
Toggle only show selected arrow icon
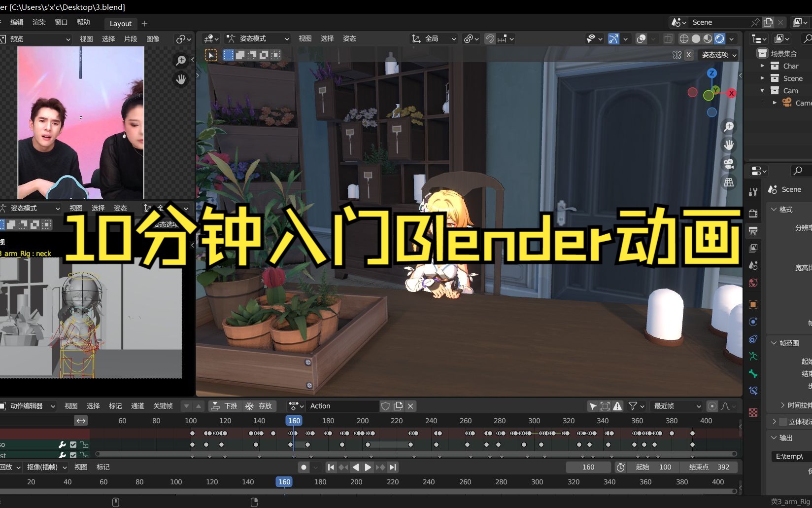[593, 406]
